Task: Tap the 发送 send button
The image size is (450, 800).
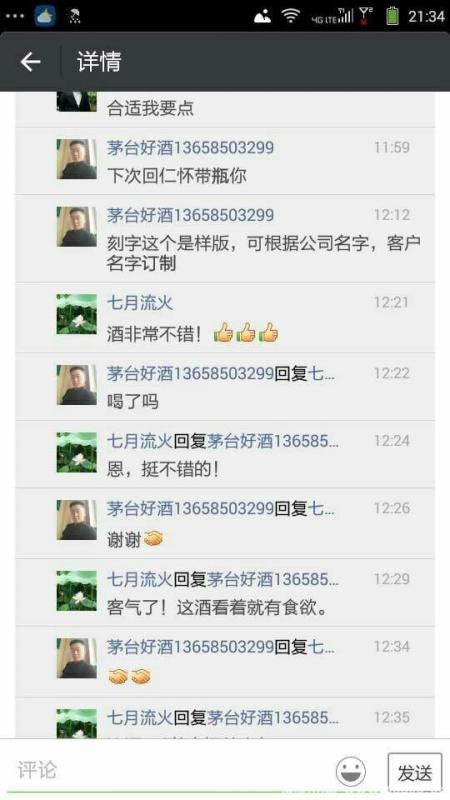Action: [415, 773]
